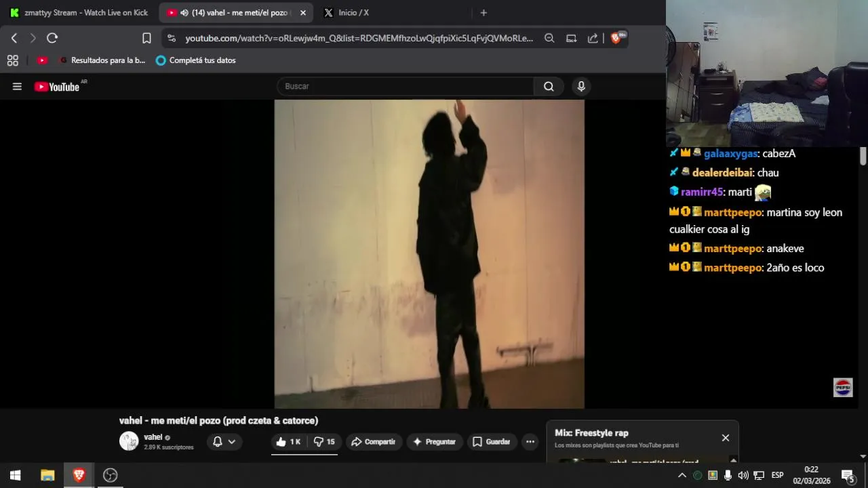Click the YouTube Buscar search field
The width and height of the screenshot is (868, 488).
tap(405, 86)
